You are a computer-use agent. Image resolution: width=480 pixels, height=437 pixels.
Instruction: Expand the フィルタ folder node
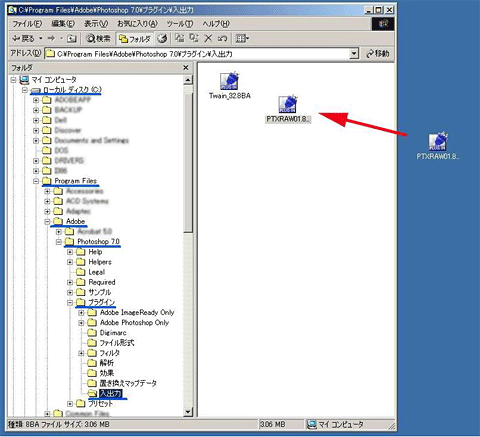coord(81,353)
